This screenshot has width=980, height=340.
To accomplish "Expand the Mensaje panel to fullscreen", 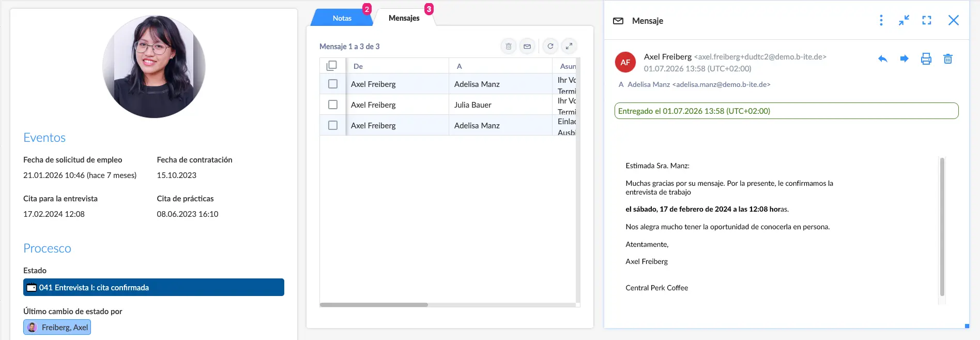I will point(927,20).
